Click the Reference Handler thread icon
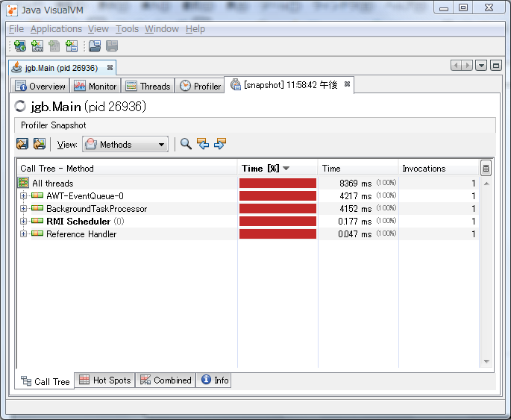 click(37, 233)
